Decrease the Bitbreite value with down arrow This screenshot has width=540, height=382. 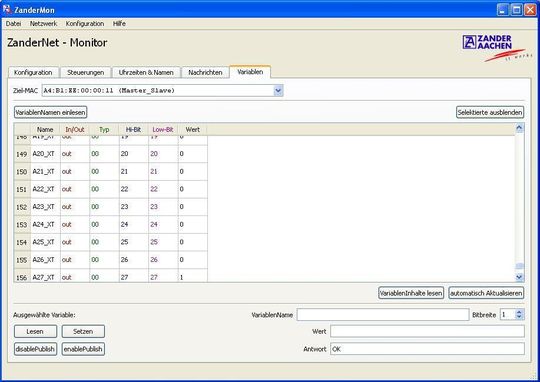pos(519,317)
